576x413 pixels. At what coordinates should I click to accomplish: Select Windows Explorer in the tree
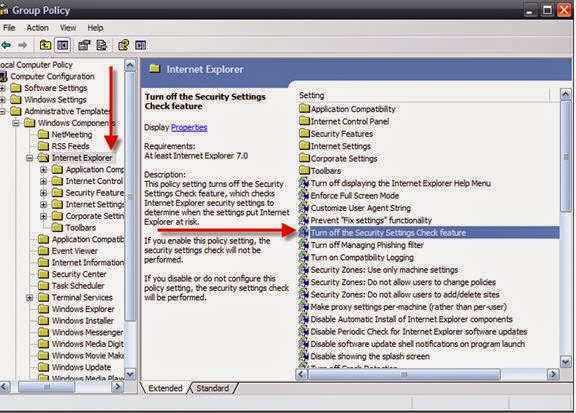[83, 309]
